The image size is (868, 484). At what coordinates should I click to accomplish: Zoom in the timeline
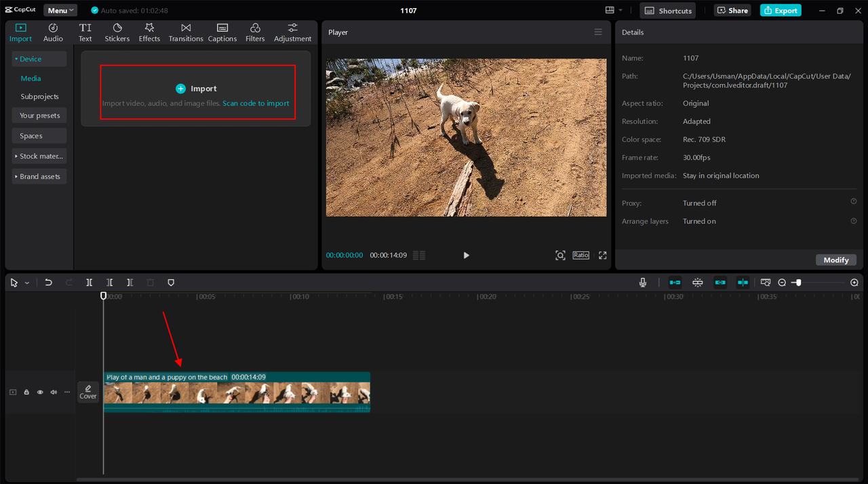[854, 283]
